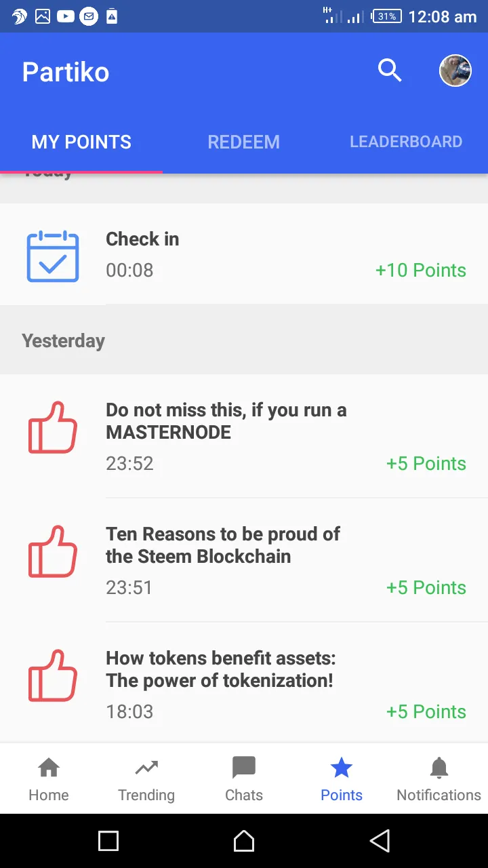
Task: Open search with the magnifier icon
Action: tap(390, 71)
